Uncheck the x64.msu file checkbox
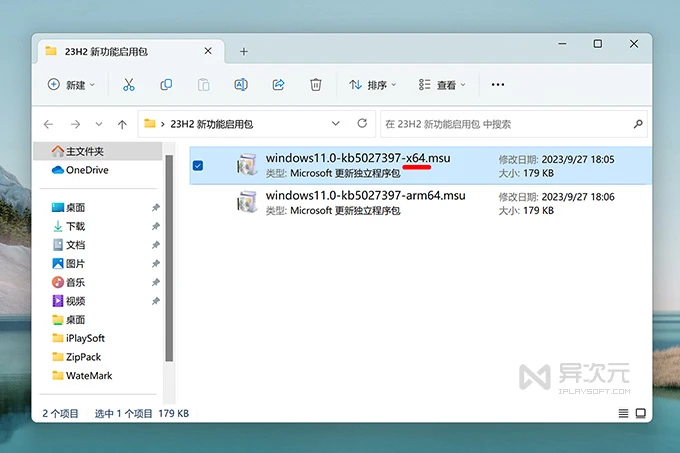Viewport: 680px width, 453px height. pos(198,165)
